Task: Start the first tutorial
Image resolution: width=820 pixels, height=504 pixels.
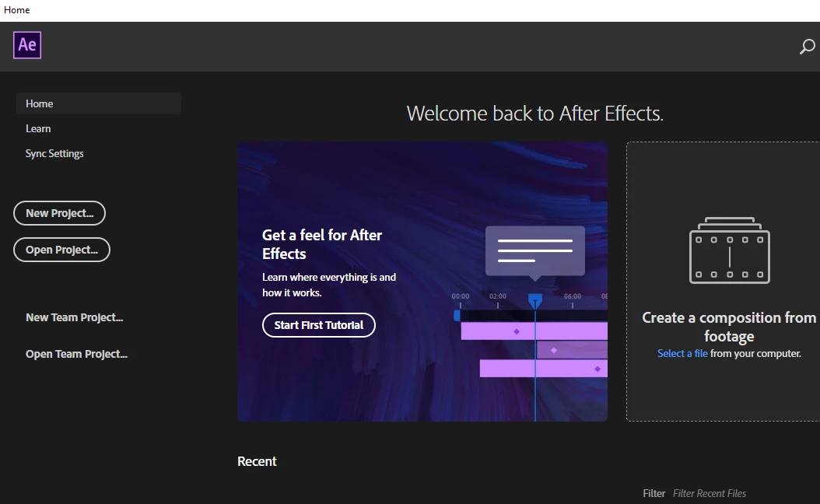Action: pyautogui.click(x=319, y=325)
